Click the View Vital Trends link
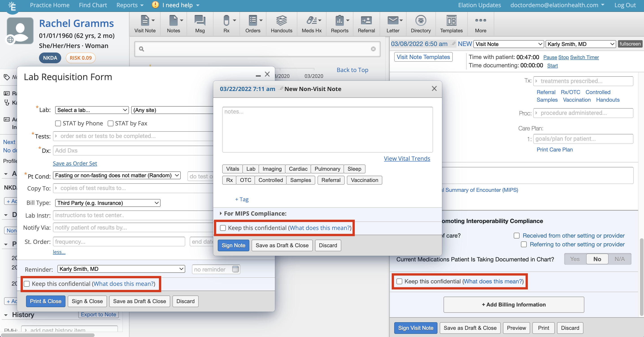The image size is (644, 337). pyautogui.click(x=407, y=159)
